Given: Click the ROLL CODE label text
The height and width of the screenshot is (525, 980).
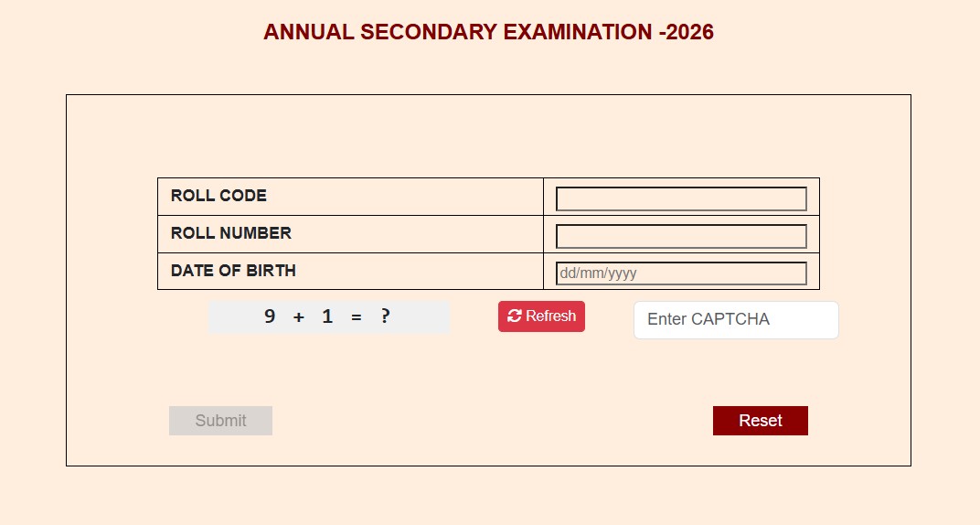Looking at the screenshot, I should [x=218, y=196].
